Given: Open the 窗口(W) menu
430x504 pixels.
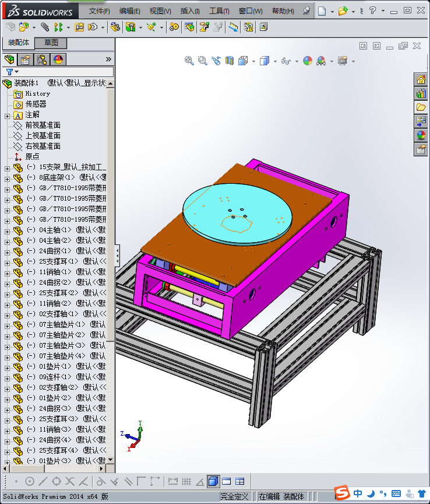Looking at the screenshot, I should coord(251,11).
